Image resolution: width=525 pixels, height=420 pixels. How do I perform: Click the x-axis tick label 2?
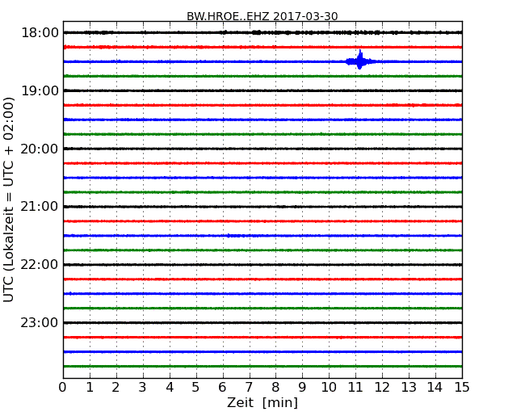pyautogui.click(x=115, y=388)
